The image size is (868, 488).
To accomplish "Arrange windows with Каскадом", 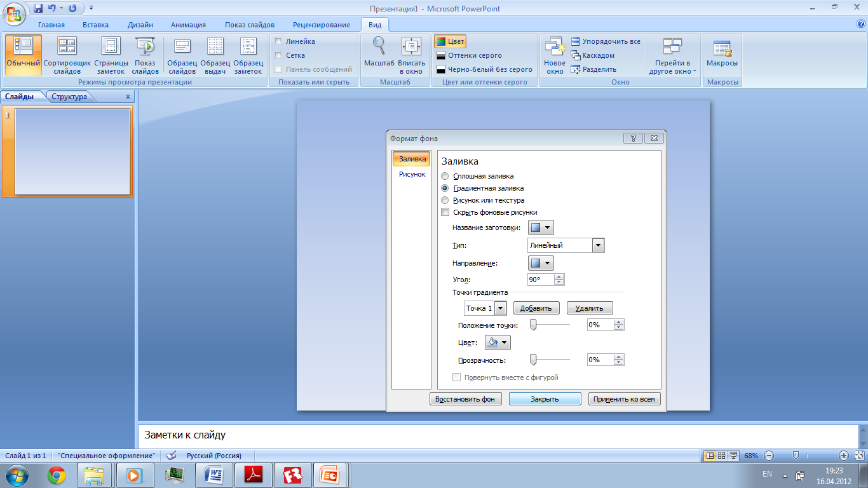I will (x=592, y=55).
